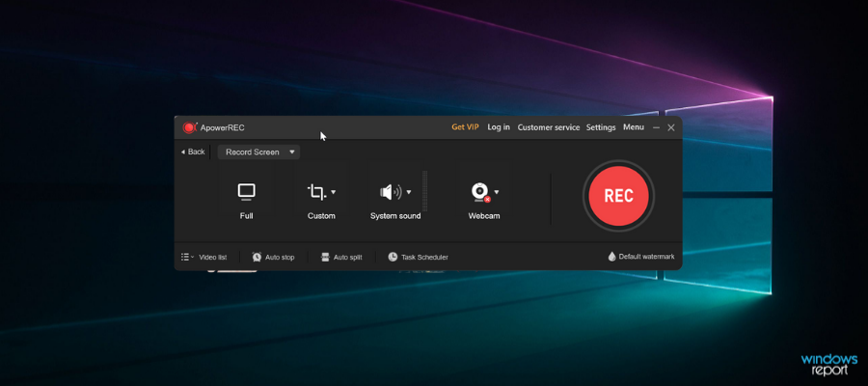Open Customer service
This screenshot has height=386, width=868.
coord(549,127)
